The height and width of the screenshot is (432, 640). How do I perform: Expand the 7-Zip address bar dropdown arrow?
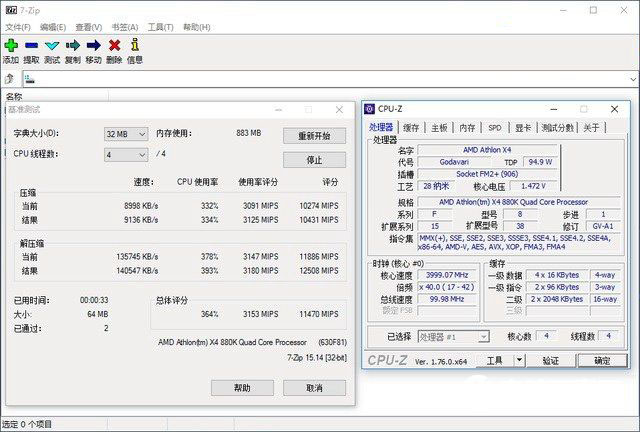(x=633, y=79)
